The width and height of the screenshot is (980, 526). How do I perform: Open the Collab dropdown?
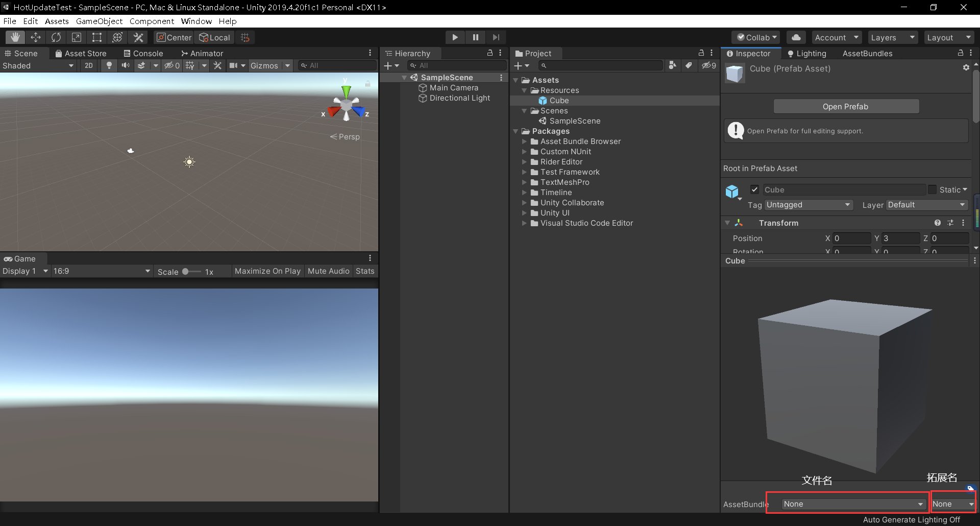(x=756, y=37)
